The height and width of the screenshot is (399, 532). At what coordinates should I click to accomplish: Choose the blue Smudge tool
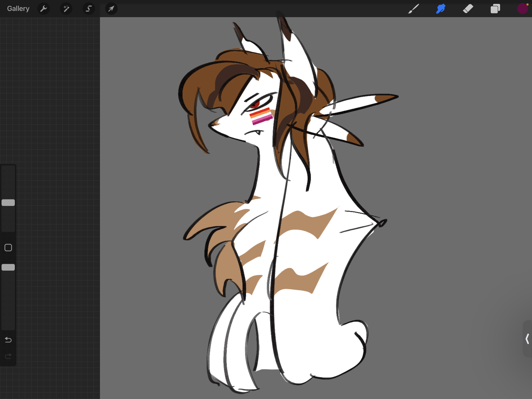[x=441, y=9]
